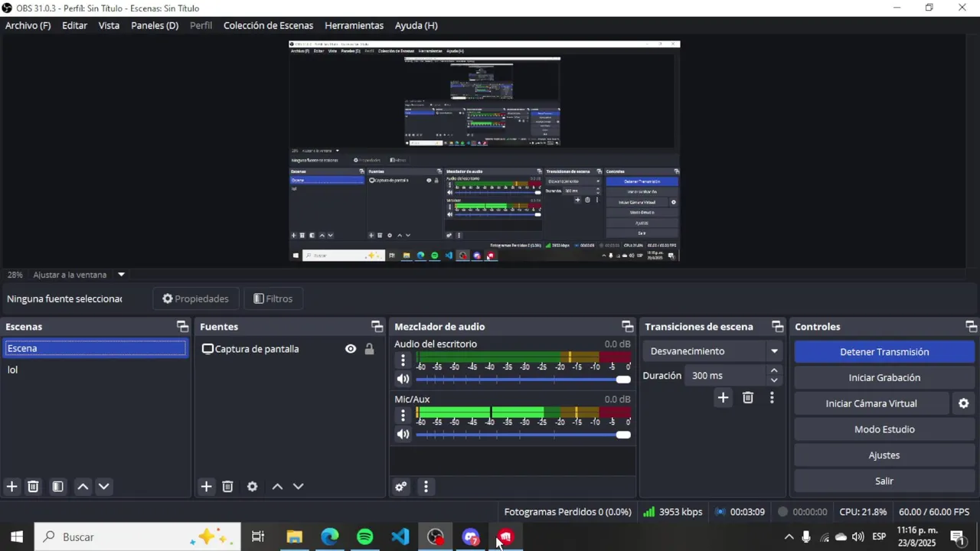Open Vista menu
This screenshot has width=980, height=551.
coord(109,25)
